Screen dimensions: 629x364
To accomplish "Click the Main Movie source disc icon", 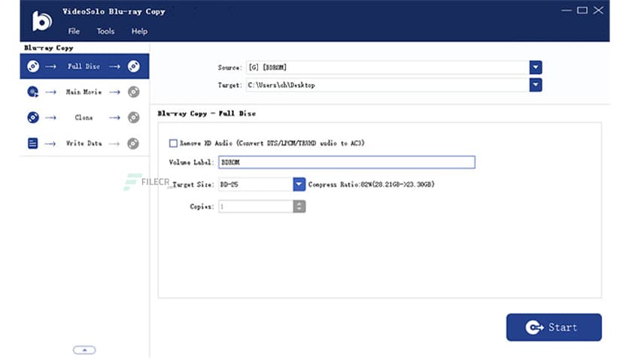I will pyautogui.click(x=33, y=92).
